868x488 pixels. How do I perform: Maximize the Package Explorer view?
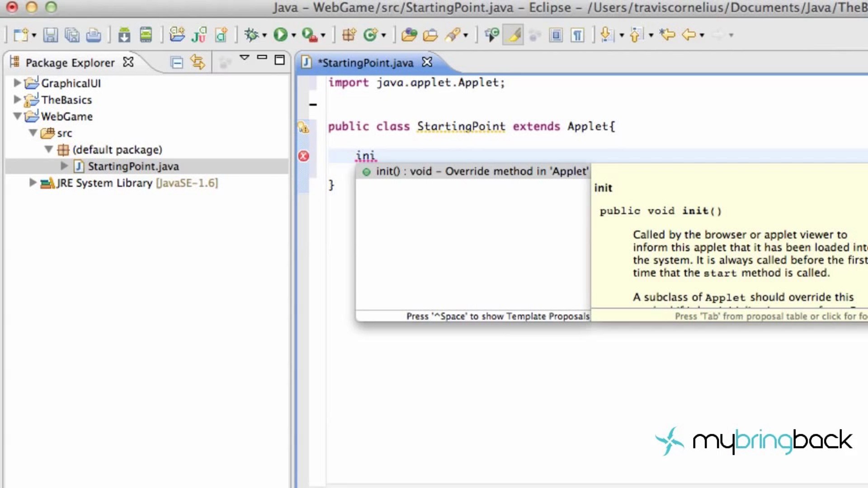(280, 60)
